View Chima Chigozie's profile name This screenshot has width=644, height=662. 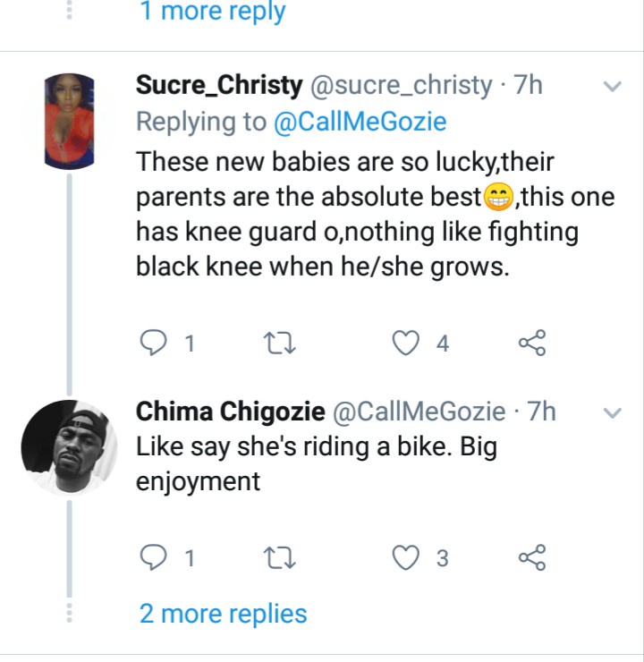click(230, 412)
